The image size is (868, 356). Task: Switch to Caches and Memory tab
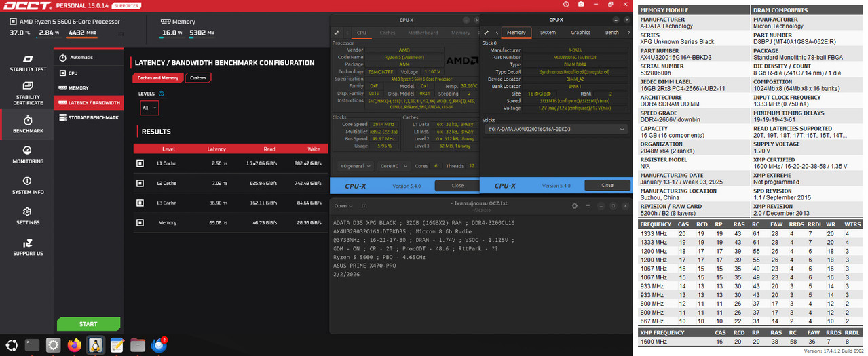tap(157, 78)
